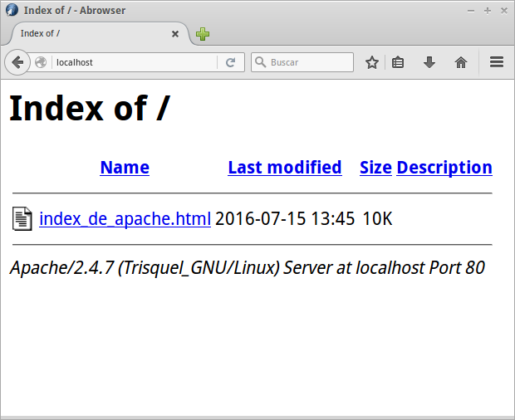Sort listing by Name column

tap(125, 168)
